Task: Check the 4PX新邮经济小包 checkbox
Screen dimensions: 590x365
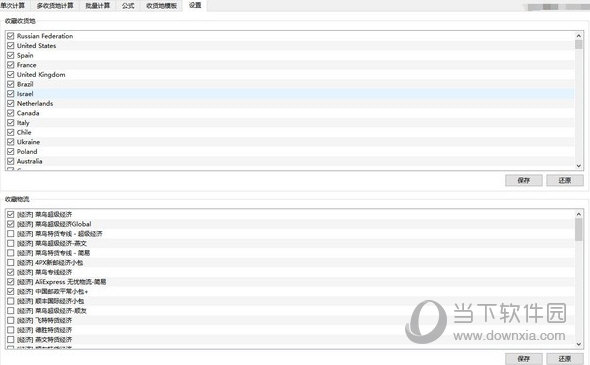Action: (x=11, y=263)
